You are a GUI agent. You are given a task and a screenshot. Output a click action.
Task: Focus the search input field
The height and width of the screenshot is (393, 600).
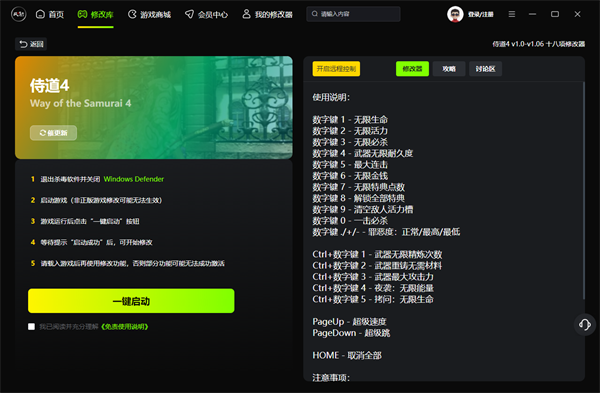point(353,14)
